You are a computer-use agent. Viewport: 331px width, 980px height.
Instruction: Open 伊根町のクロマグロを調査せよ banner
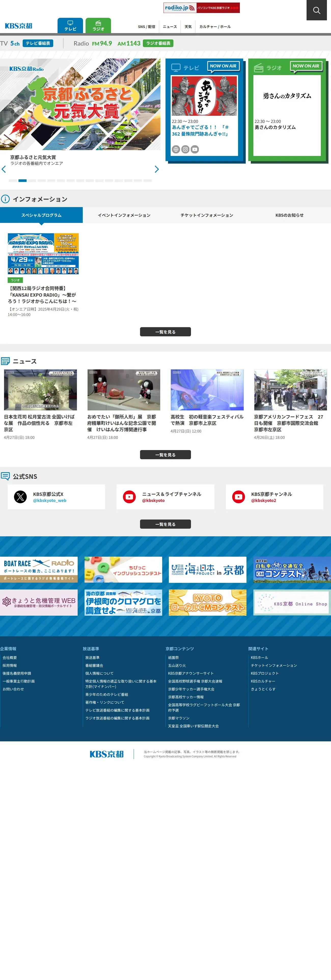tap(123, 603)
